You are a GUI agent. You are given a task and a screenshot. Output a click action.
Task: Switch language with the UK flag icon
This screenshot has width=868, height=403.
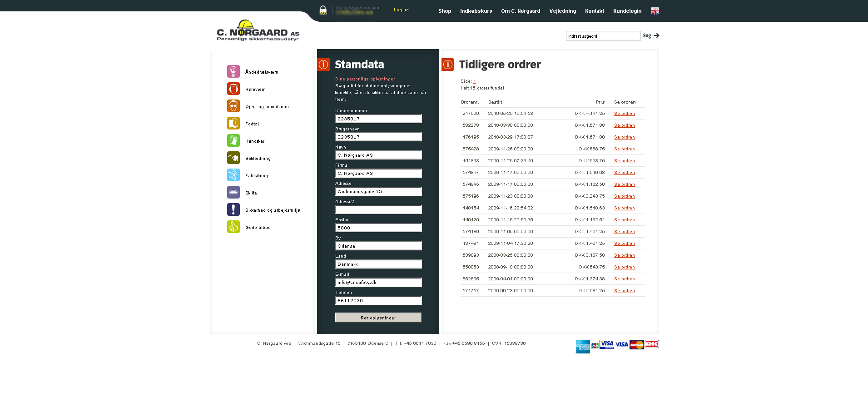click(655, 11)
